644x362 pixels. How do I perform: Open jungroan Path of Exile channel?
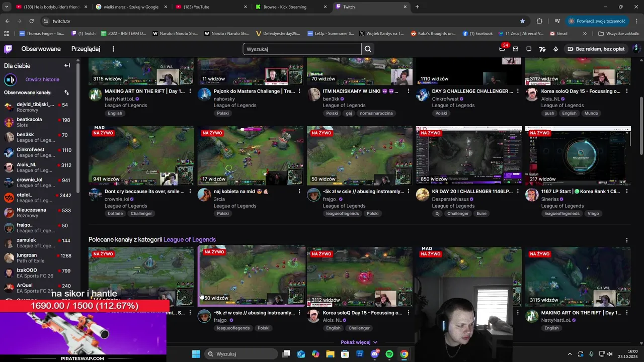tap(38, 258)
